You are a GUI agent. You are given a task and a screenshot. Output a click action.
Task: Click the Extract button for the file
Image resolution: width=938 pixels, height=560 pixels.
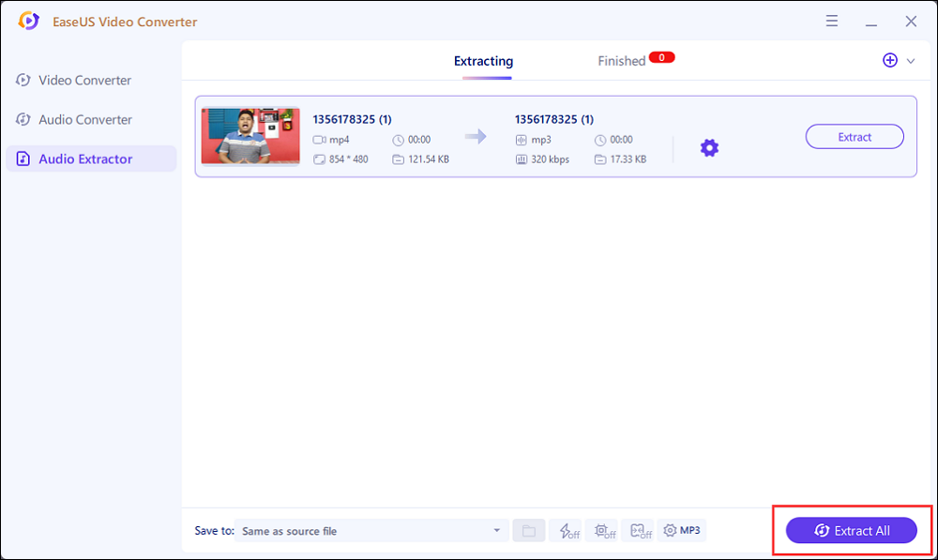click(854, 136)
